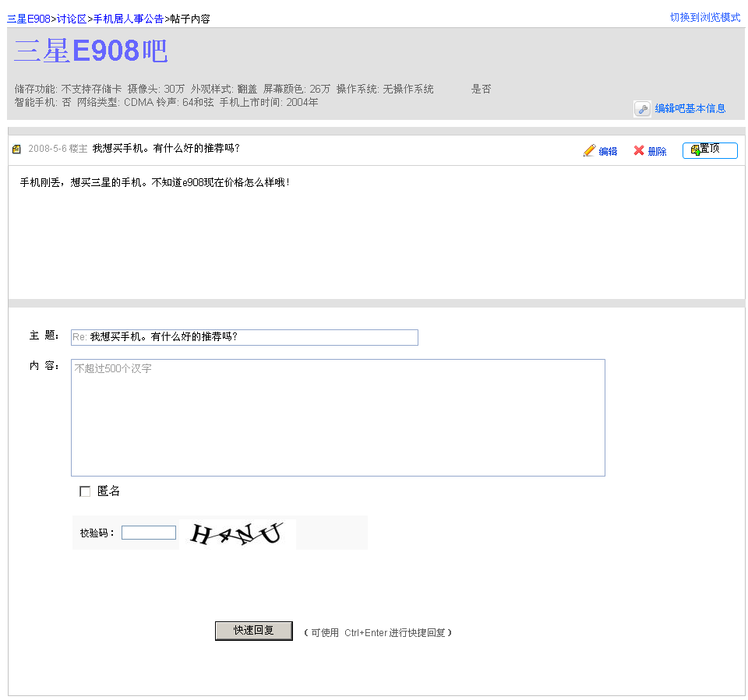
Task: Click the spec text 网络类型: CDMA
Action: [x=115, y=103]
